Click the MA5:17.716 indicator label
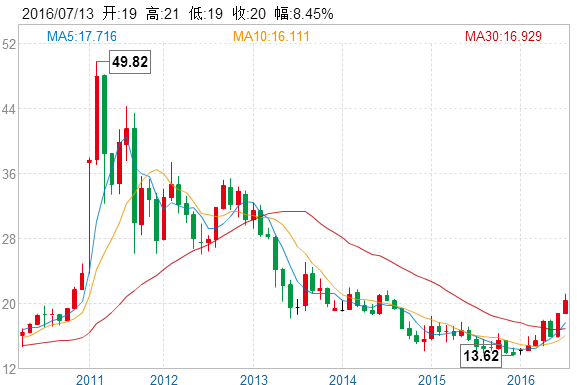This screenshot has width=577, height=385. click(x=82, y=36)
